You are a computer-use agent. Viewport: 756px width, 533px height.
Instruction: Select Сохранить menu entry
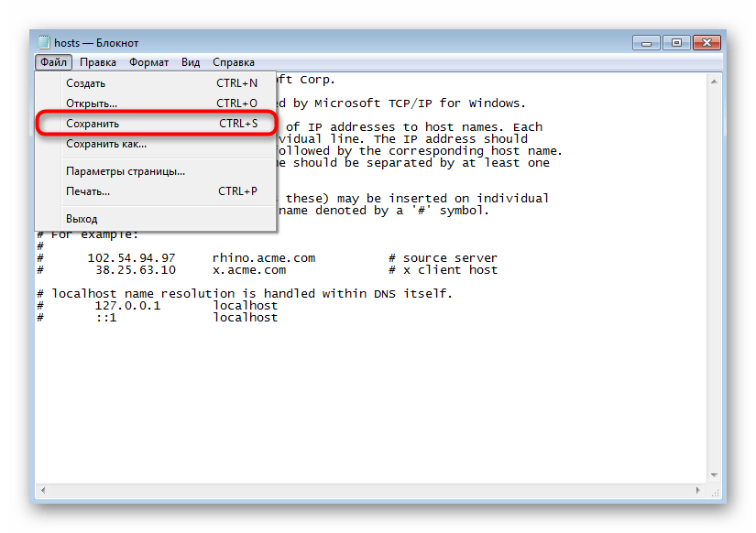156,124
